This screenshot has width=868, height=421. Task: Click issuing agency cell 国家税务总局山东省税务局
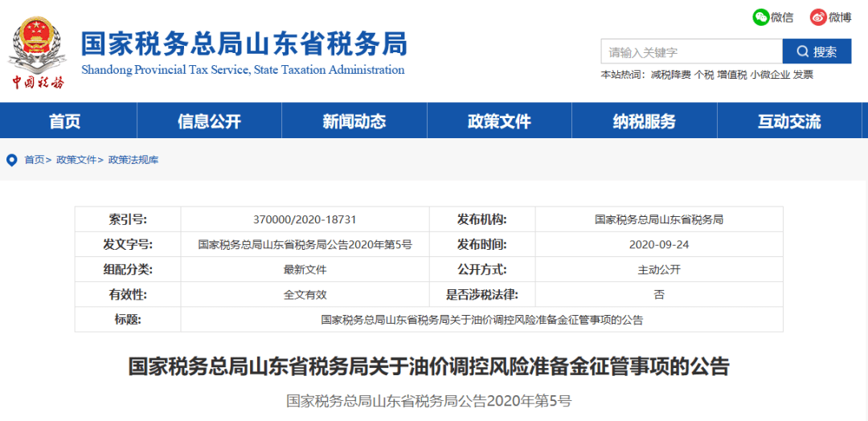(x=659, y=219)
